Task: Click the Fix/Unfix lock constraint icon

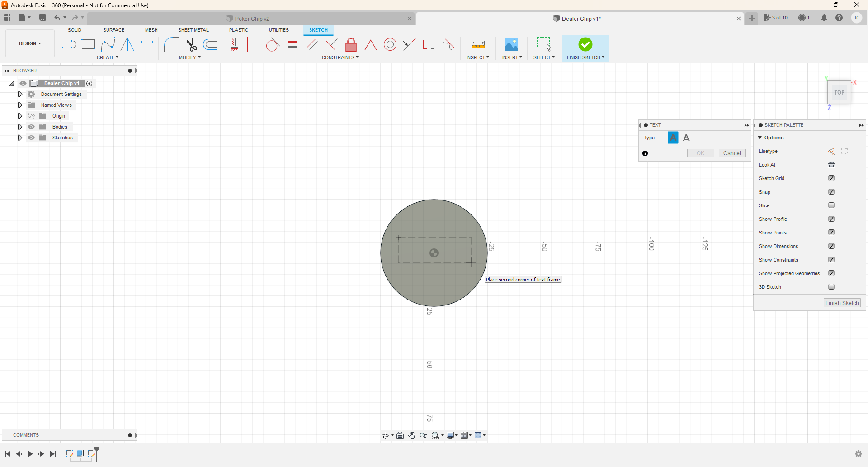Action: point(351,44)
